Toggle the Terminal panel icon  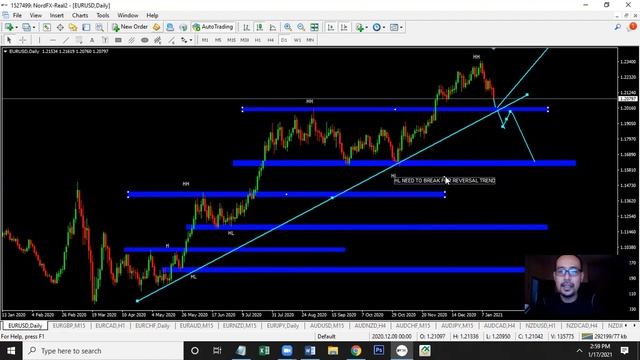click(86, 27)
